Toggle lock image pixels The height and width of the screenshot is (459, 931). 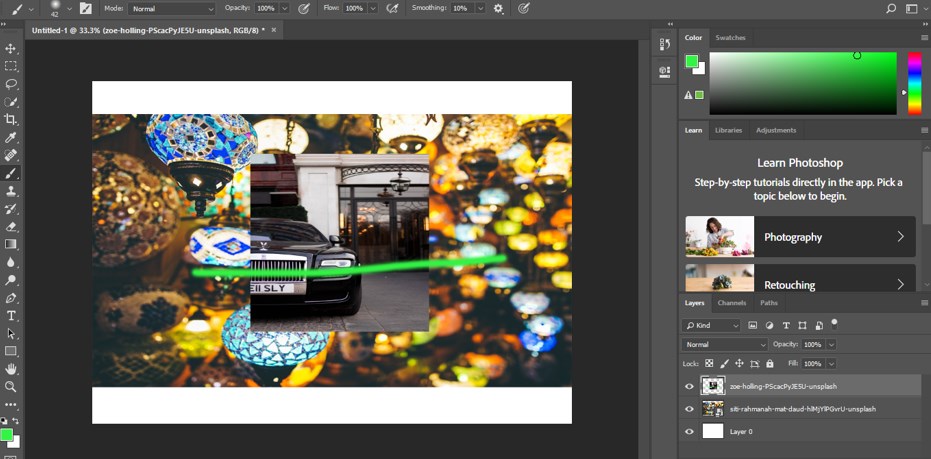point(724,363)
